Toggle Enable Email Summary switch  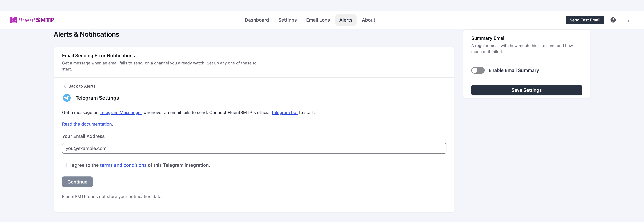coord(478,70)
